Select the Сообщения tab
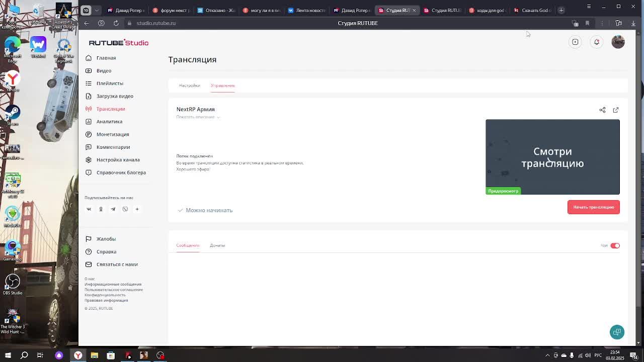This screenshot has width=644, height=362. (188, 245)
